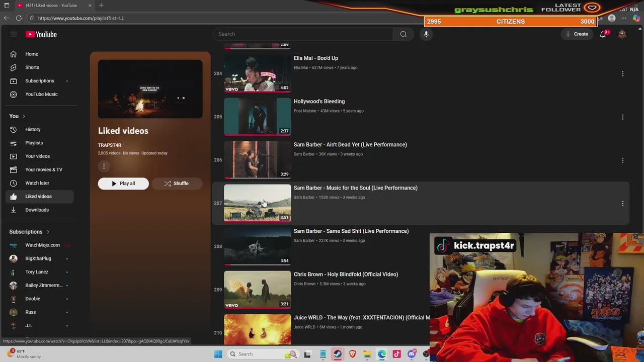Open a new browser tab

point(101,5)
